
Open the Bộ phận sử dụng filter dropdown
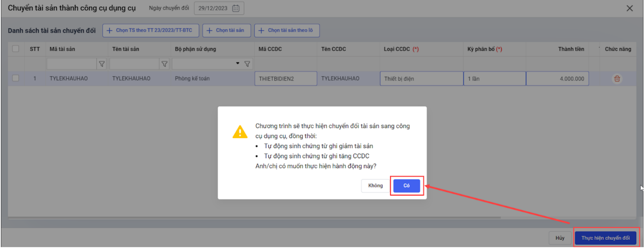238,63
